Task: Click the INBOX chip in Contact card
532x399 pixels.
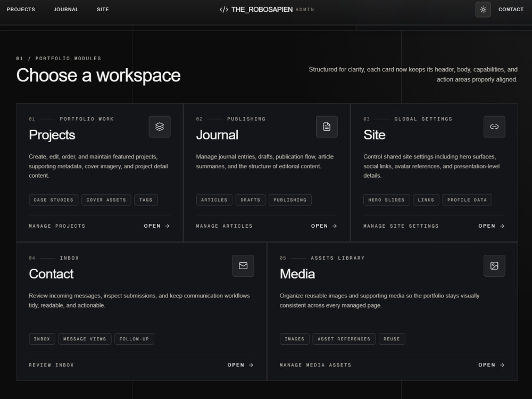Action: coord(42,339)
